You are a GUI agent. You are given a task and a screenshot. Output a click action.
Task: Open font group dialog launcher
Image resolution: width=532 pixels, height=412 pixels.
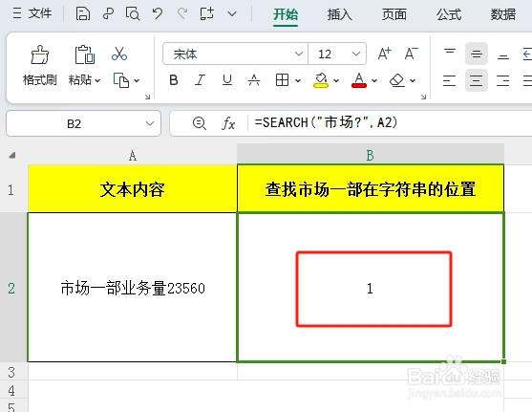[423, 98]
